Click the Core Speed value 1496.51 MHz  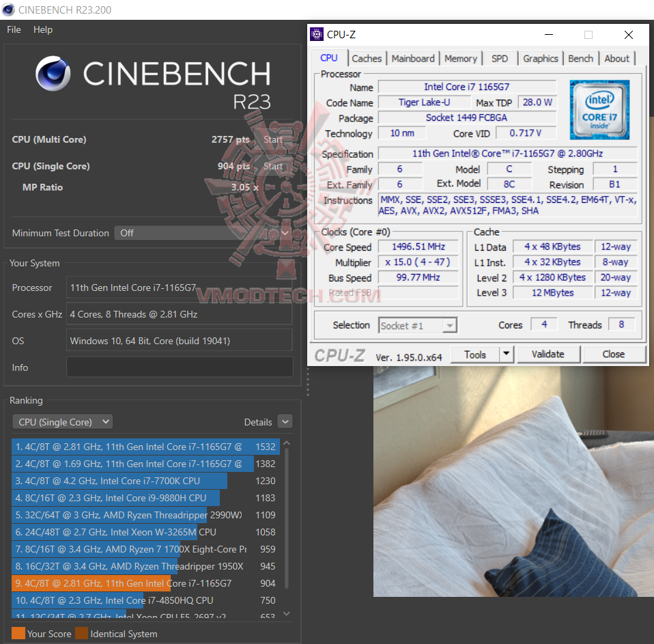pos(418,247)
